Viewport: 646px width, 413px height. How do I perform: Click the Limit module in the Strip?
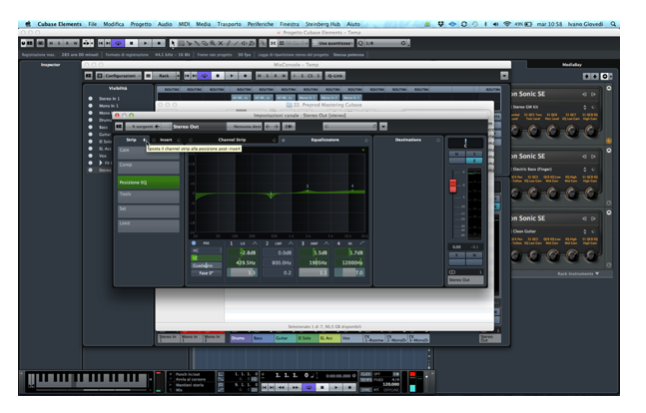tap(148, 226)
